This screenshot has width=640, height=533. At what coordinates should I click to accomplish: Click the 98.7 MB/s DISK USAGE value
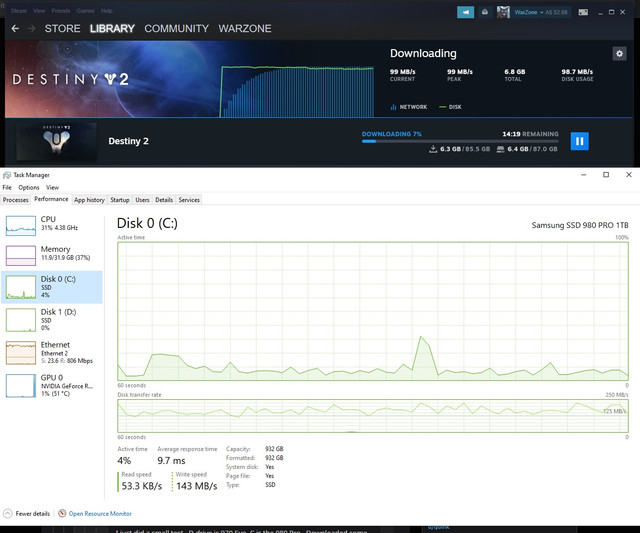577,71
